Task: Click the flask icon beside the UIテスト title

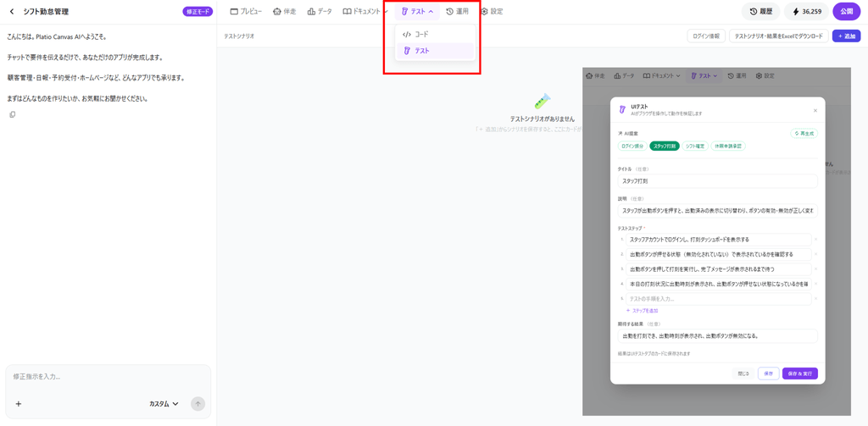Action: pos(622,109)
